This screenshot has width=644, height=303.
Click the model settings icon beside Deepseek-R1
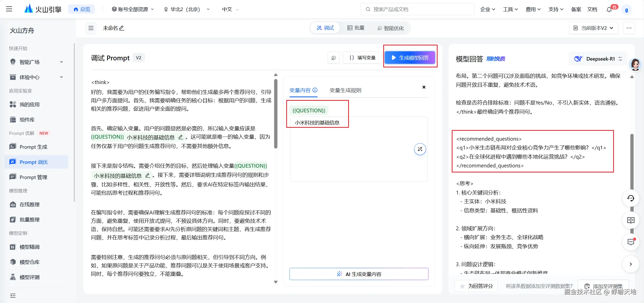click(620, 59)
